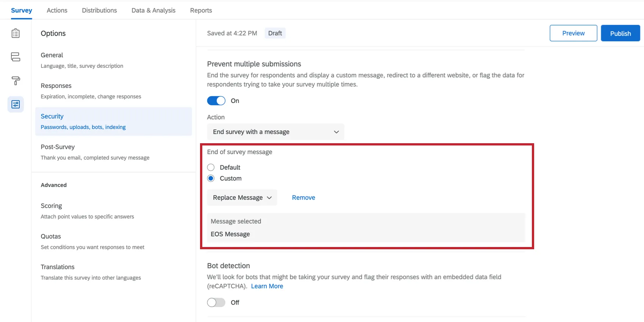Open the Survey flow icon in sidebar

coord(16,57)
